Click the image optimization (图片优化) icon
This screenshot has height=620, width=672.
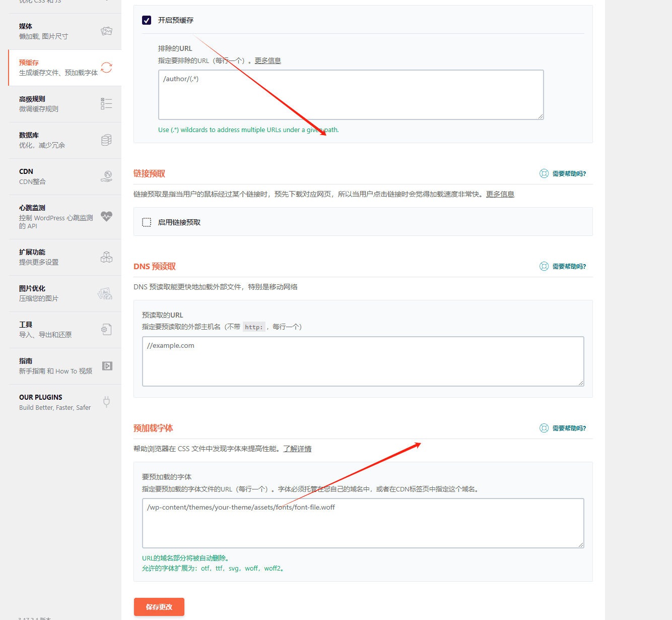click(105, 293)
